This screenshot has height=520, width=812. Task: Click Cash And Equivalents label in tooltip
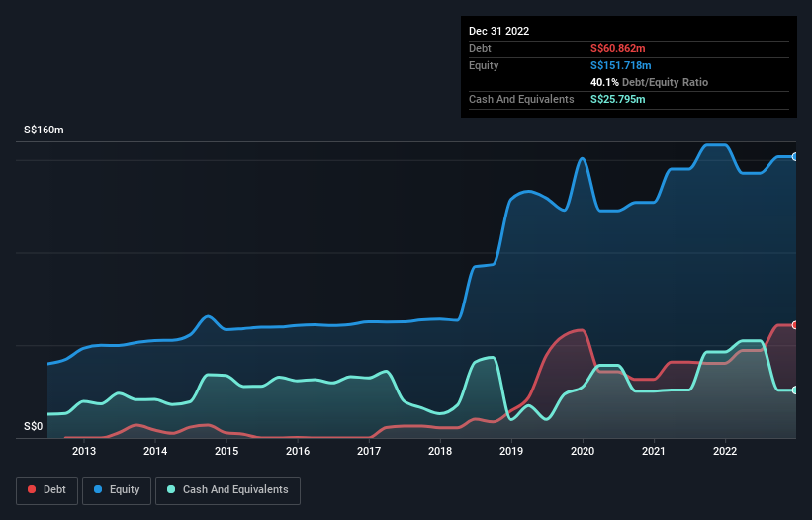(x=521, y=99)
